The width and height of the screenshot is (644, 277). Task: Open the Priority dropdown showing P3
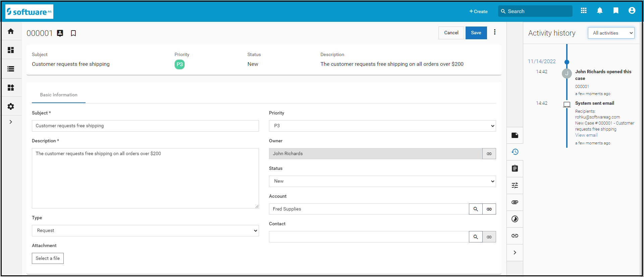(x=382, y=126)
